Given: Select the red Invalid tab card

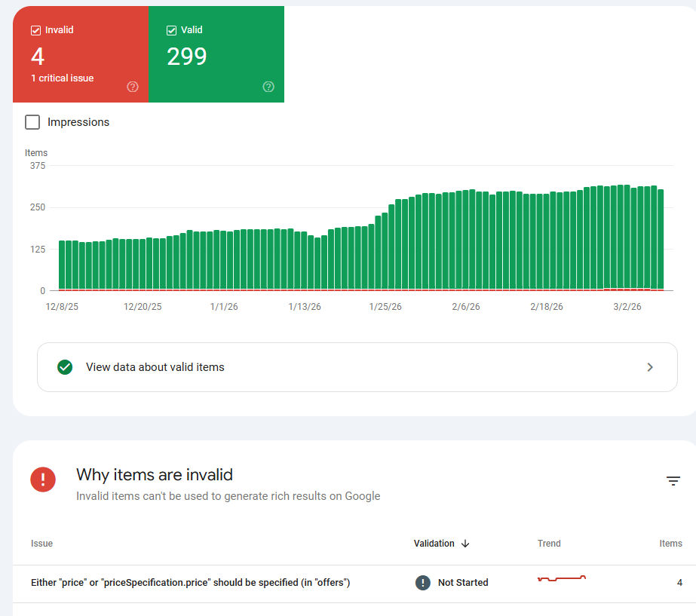Looking at the screenshot, I should (x=81, y=54).
